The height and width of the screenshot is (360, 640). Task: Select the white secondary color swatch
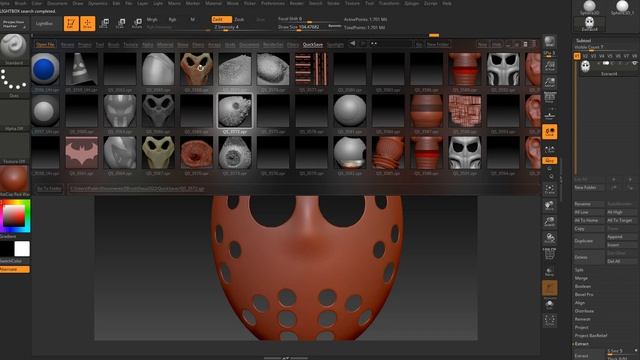pos(22,249)
